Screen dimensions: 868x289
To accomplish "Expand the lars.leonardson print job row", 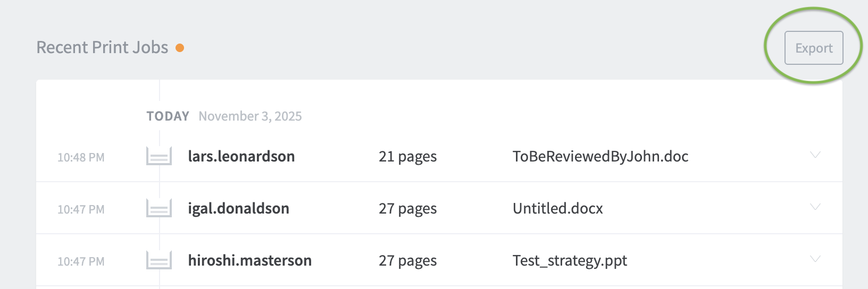I will coord(815,155).
